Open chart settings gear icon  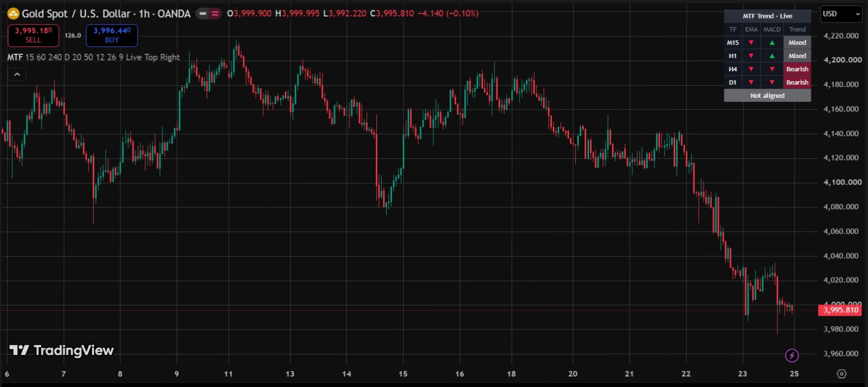(x=841, y=374)
